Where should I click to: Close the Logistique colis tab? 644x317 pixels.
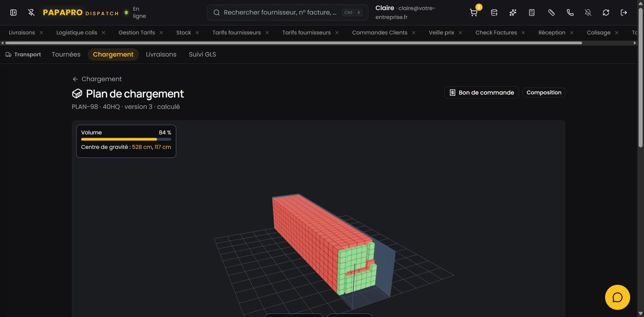(x=103, y=33)
